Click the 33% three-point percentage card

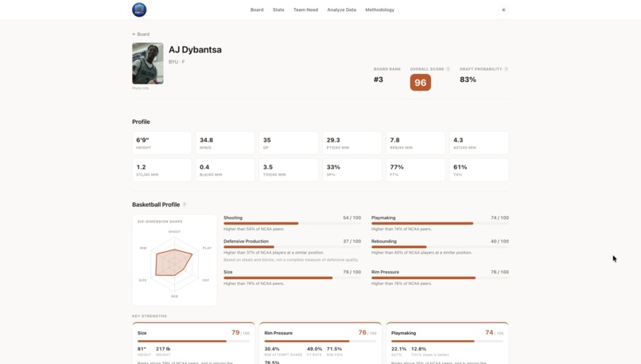(x=352, y=170)
